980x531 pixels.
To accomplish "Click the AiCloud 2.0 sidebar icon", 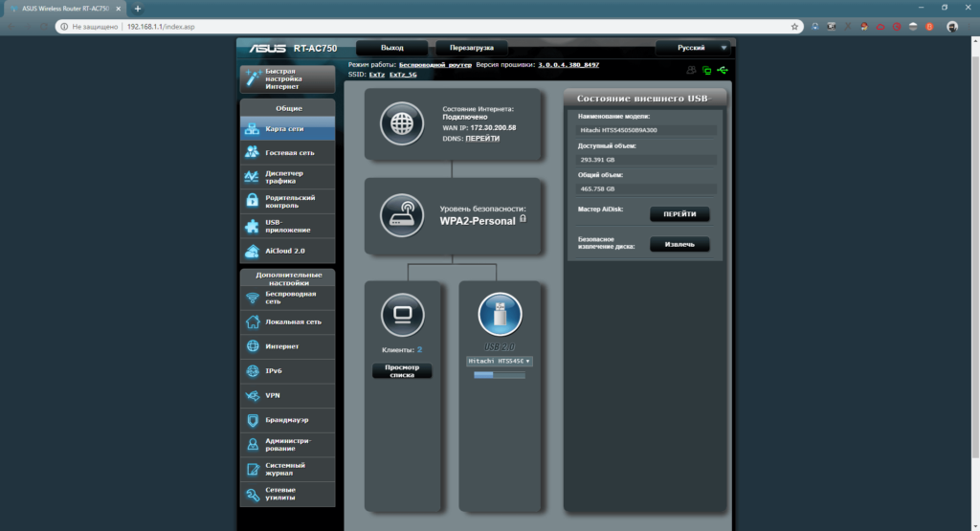I will point(253,251).
